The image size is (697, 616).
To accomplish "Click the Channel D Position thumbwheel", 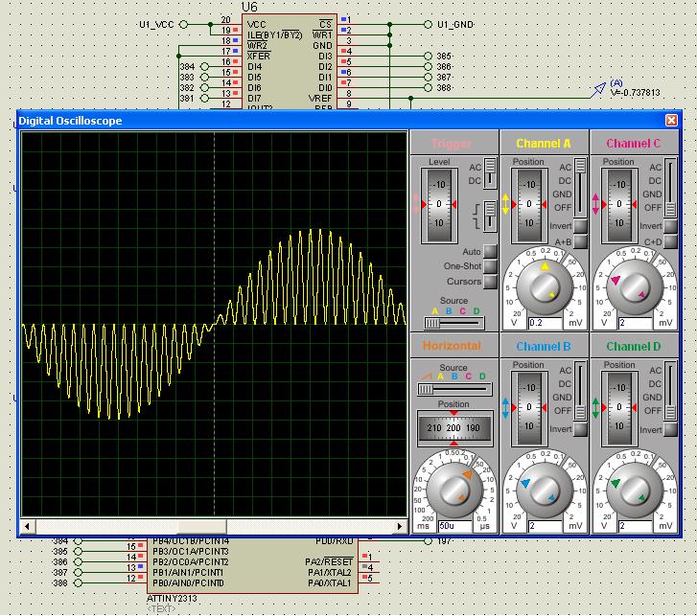I will coord(619,408).
